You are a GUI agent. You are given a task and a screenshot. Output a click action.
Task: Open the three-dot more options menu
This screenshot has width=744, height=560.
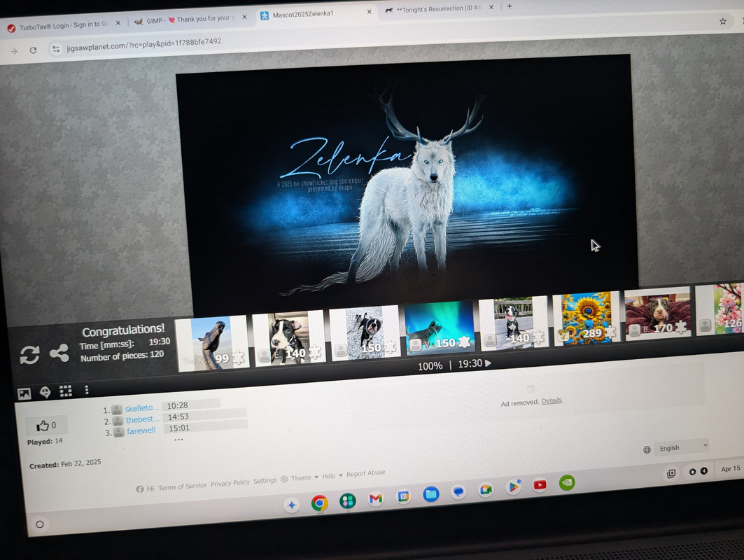pos(86,390)
